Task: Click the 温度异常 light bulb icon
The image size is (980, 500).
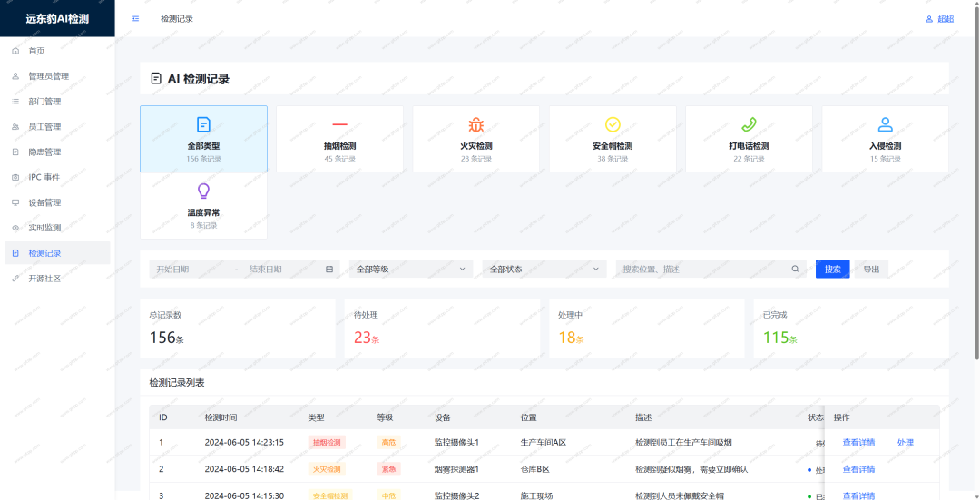Action: [x=204, y=191]
